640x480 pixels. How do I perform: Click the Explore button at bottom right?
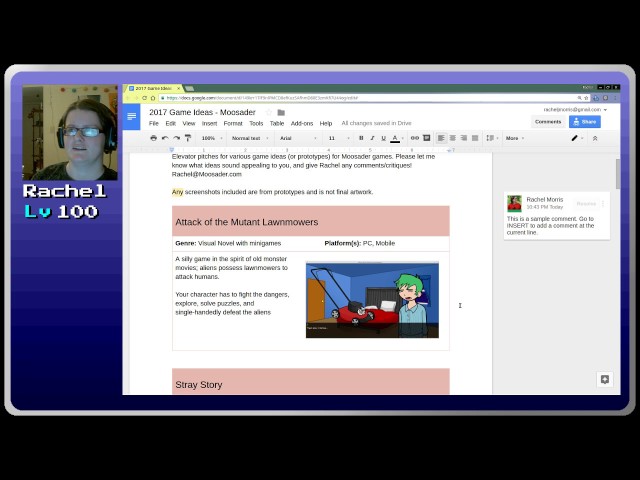pos(604,380)
